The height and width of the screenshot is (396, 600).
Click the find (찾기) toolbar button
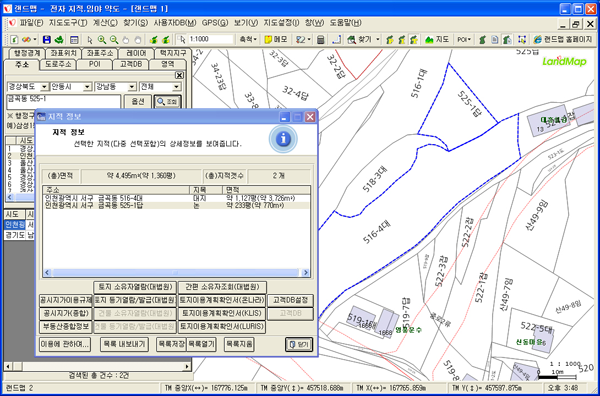point(359,39)
